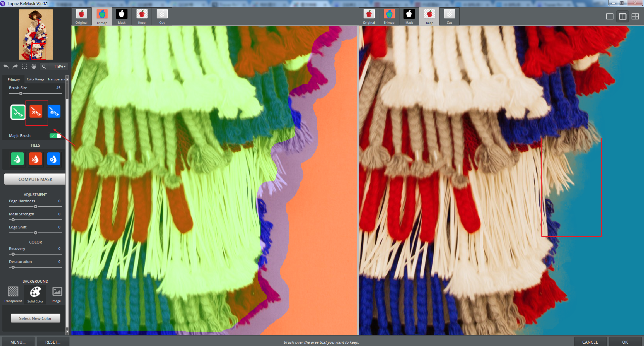Image resolution: width=644 pixels, height=346 pixels.
Task: Show Original view in left pane
Action: coord(82,17)
